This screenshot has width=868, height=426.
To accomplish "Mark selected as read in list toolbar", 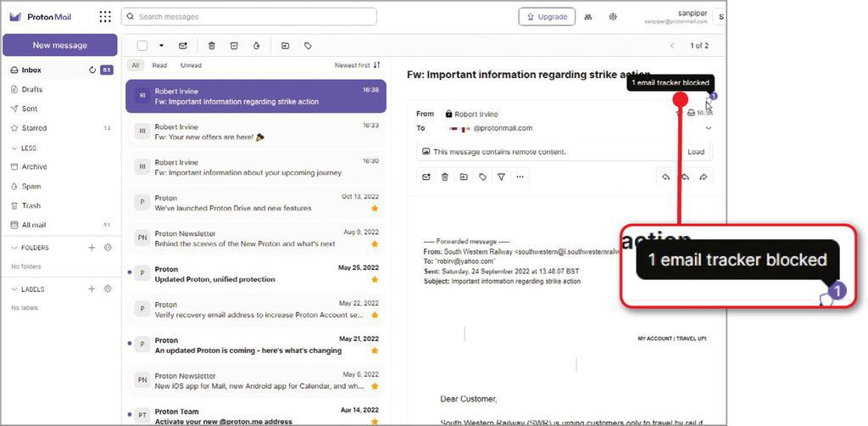I will point(183,46).
